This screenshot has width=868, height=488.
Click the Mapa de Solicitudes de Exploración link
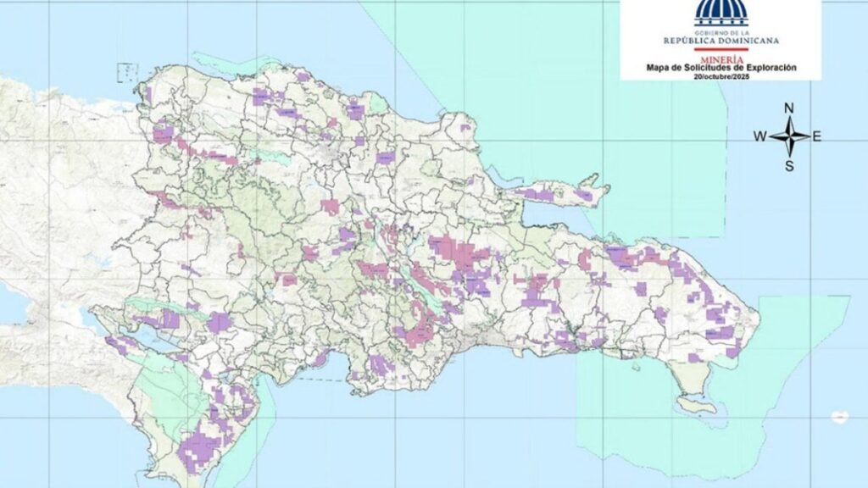pyautogui.click(x=721, y=67)
